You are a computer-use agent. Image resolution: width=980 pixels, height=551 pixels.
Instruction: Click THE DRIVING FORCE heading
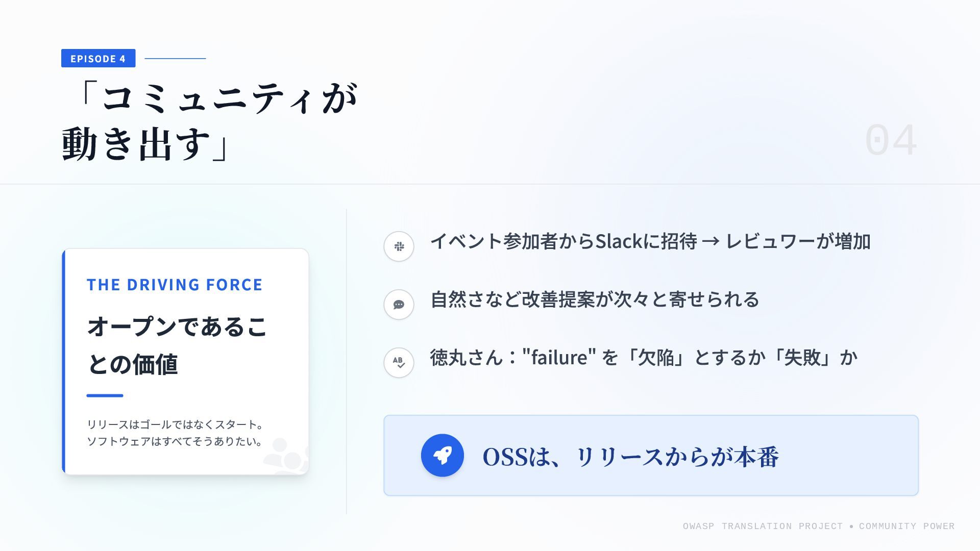coord(175,285)
